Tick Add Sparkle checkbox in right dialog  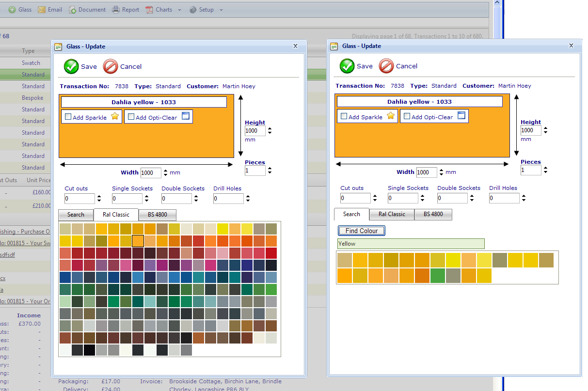coord(344,116)
